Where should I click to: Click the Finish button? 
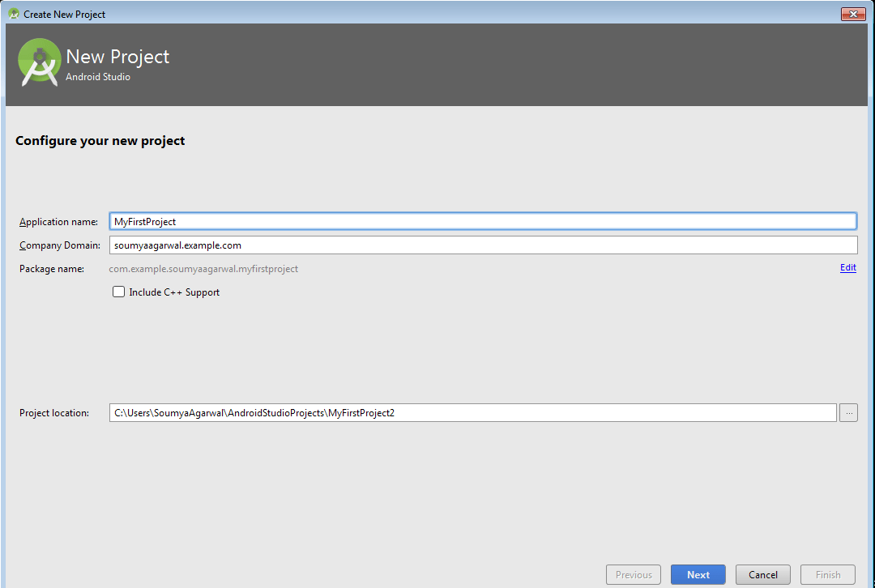coord(827,574)
